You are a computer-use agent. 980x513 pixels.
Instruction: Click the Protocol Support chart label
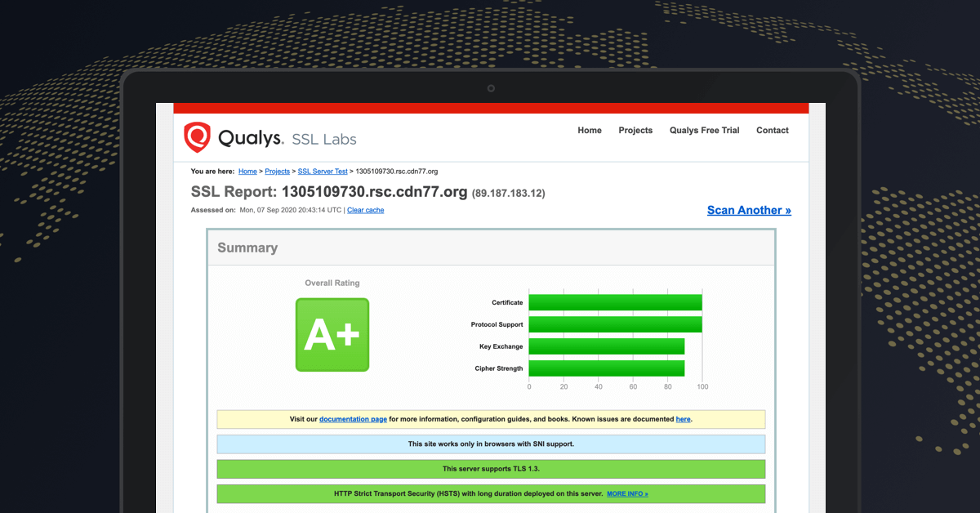pos(497,325)
